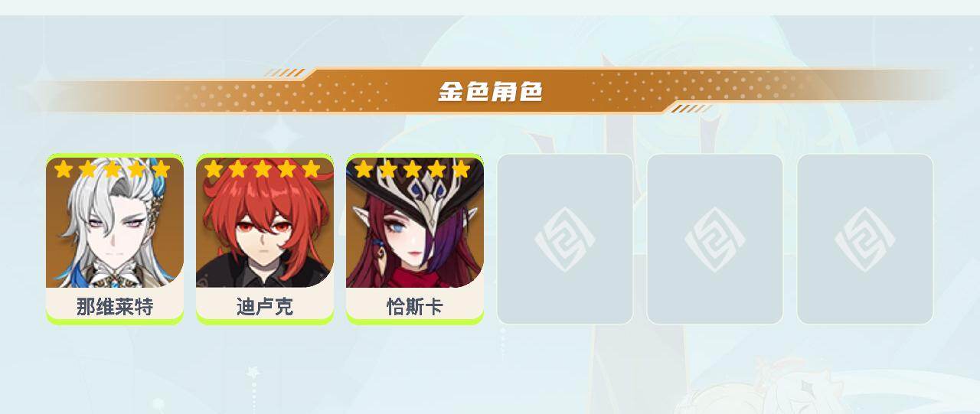
Task: Click the 恰斯卡 name label
Action: [415, 307]
